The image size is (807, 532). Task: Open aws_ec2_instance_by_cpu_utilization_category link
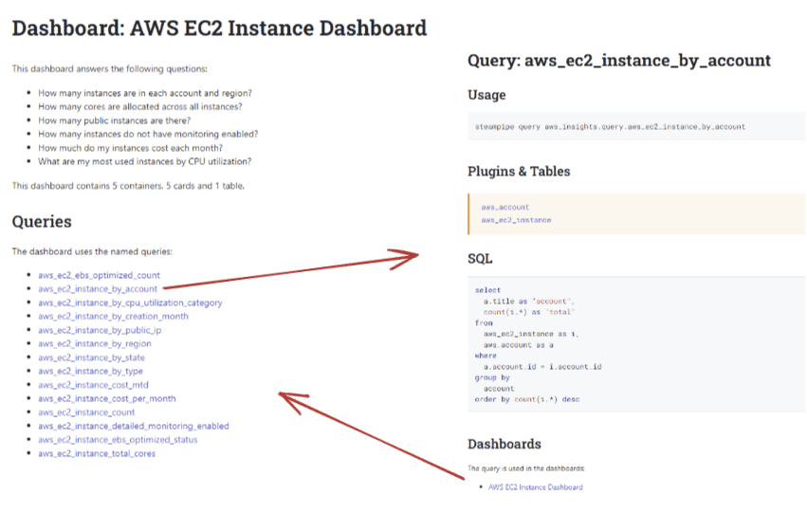pos(130,303)
